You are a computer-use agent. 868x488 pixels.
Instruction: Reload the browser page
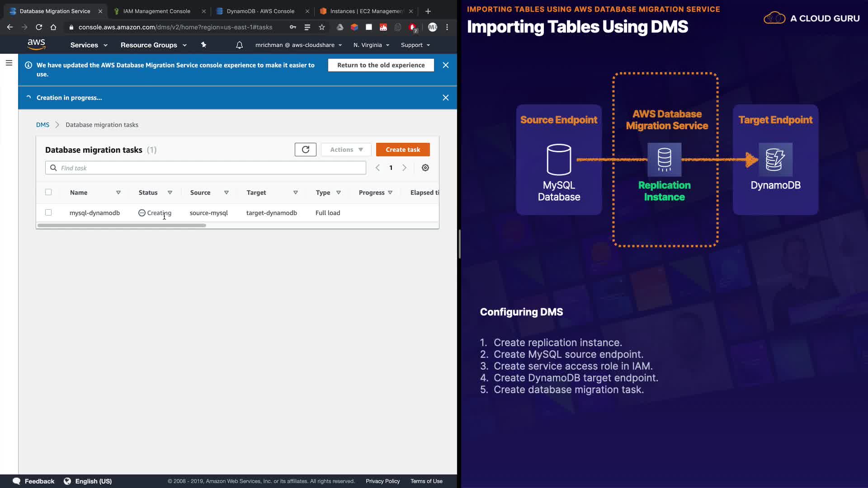[39, 27]
